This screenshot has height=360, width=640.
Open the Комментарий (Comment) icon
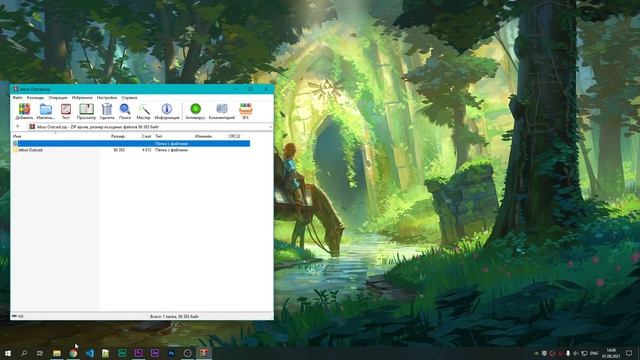tap(222, 111)
